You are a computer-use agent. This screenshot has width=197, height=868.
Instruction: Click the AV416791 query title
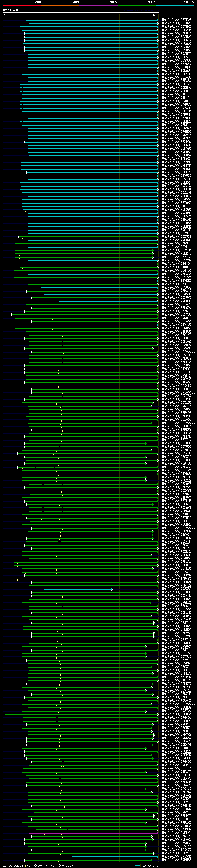[11, 10]
